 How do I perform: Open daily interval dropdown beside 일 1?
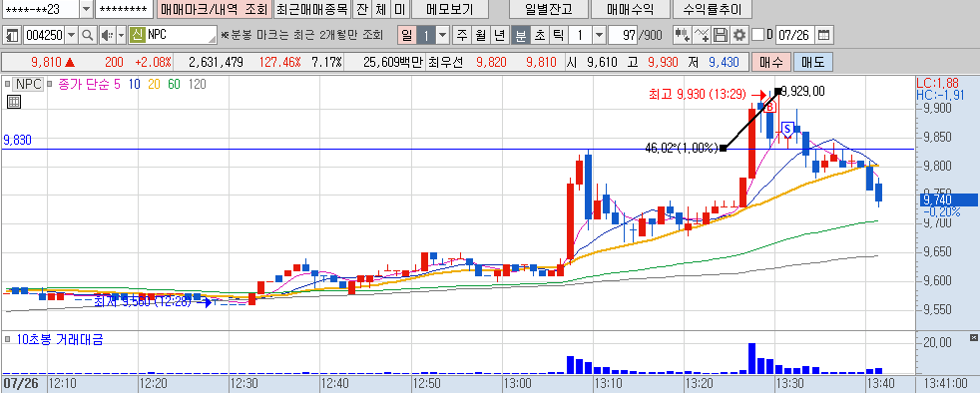pyautogui.click(x=443, y=35)
